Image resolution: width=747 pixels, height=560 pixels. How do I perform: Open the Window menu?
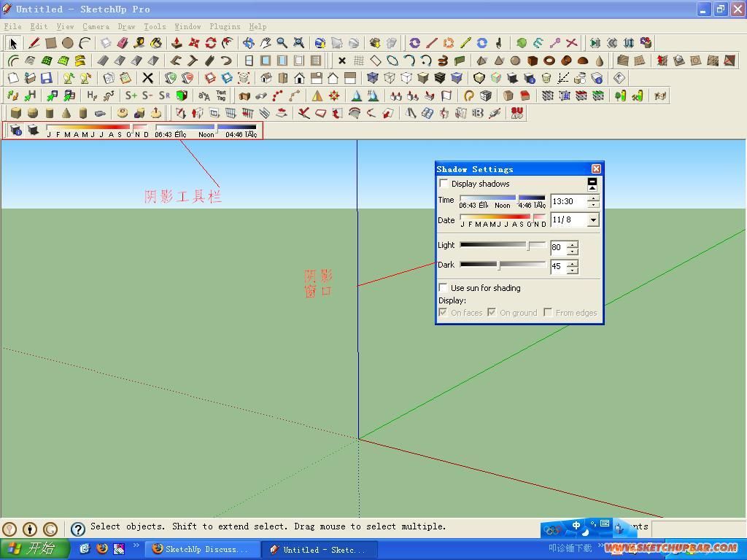pyautogui.click(x=187, y=27)
